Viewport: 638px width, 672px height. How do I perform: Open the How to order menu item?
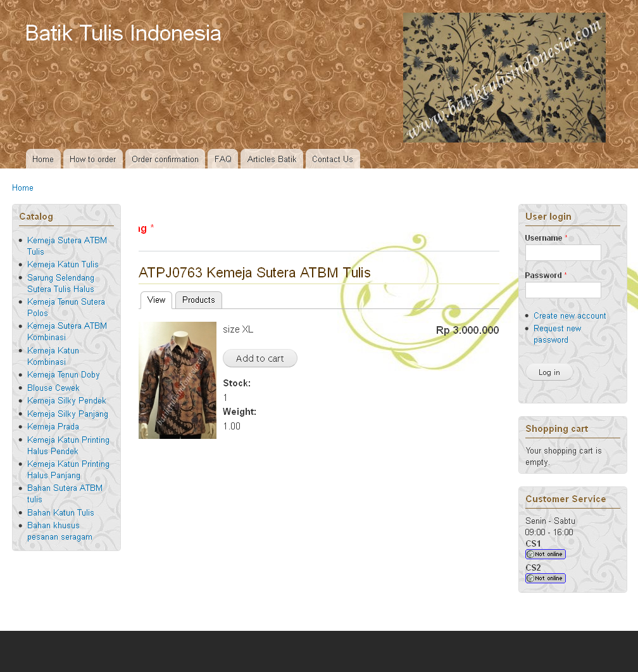coord(92,159)
